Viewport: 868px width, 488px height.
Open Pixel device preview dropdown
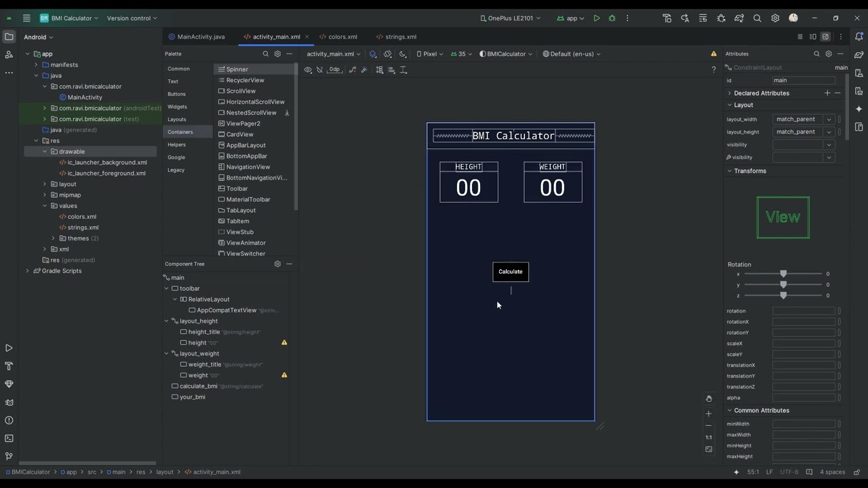coord(431,54)
